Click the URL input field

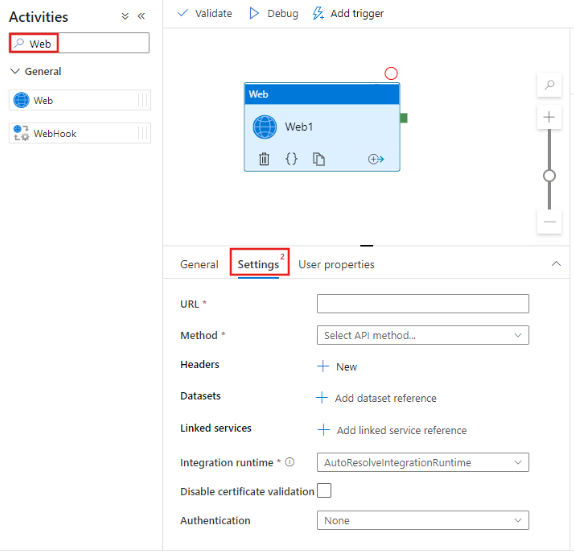pyautogui.click(x=423, y=304)
